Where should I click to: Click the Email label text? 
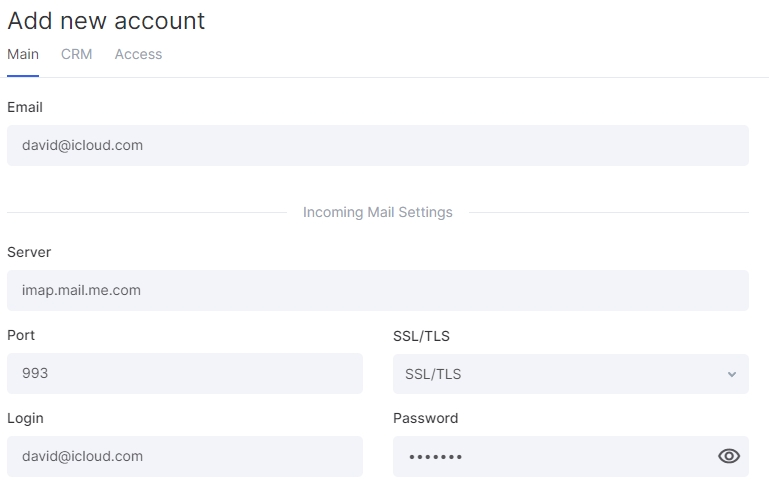tap(25, 107)
